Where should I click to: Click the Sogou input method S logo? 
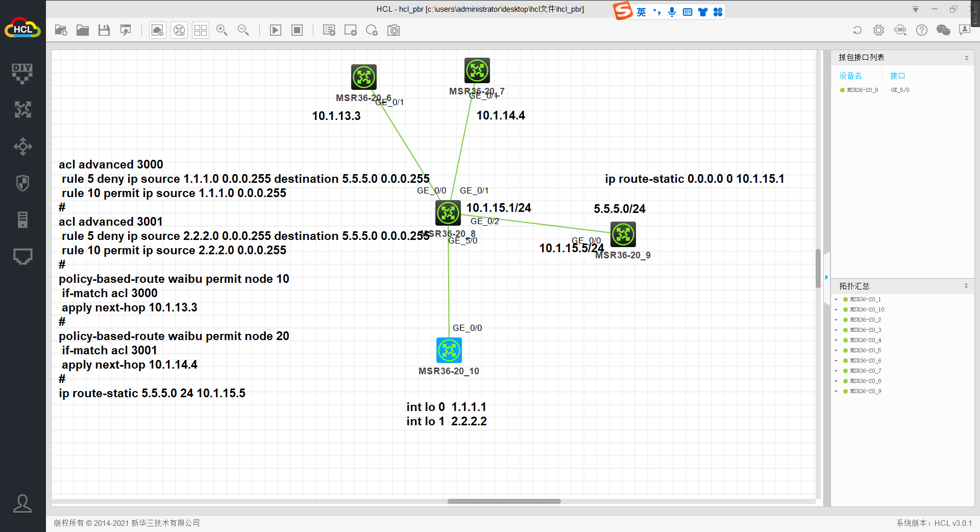pyautogui.click(x=623, y=11)
